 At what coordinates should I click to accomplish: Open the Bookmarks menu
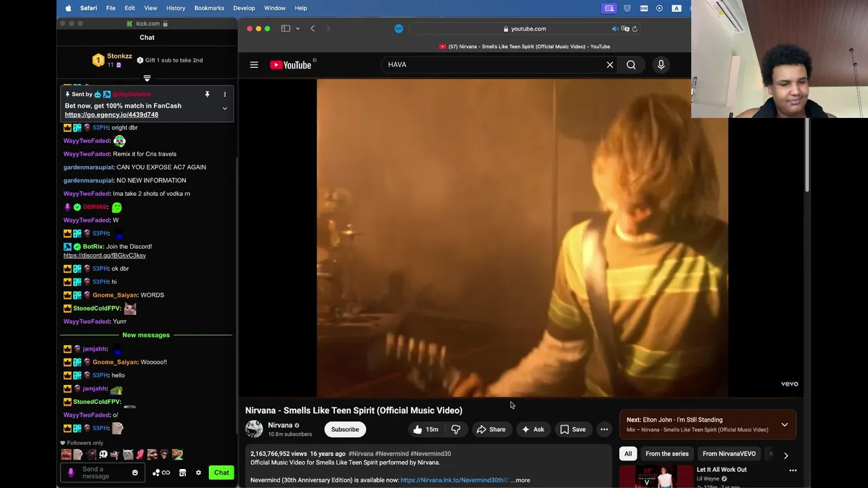click(209, 8)
